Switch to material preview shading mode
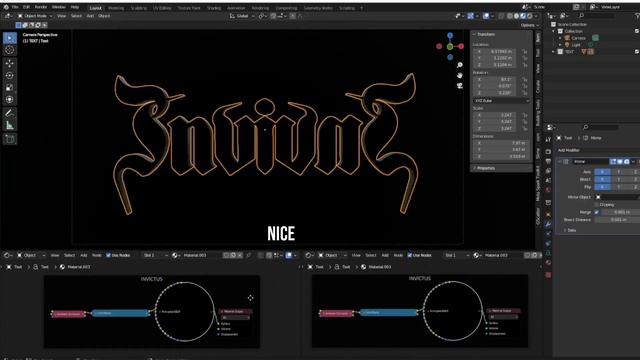The height and width of the screenshot is (360, 640). click(x=523, y=16)
